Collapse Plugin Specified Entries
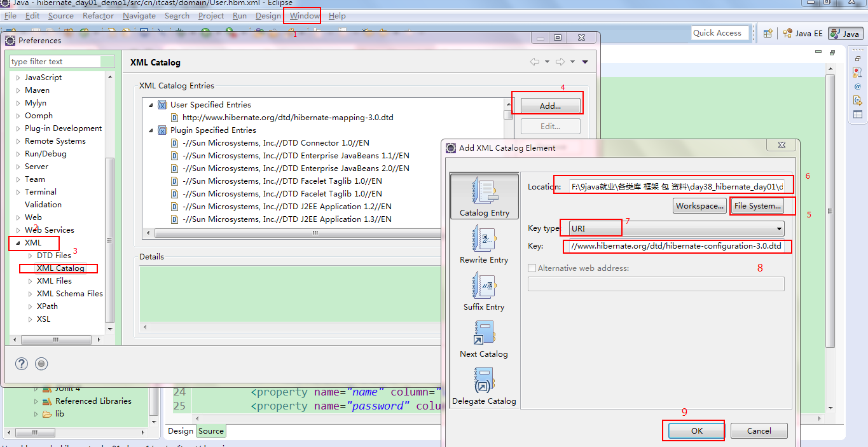 click(151, 130)
